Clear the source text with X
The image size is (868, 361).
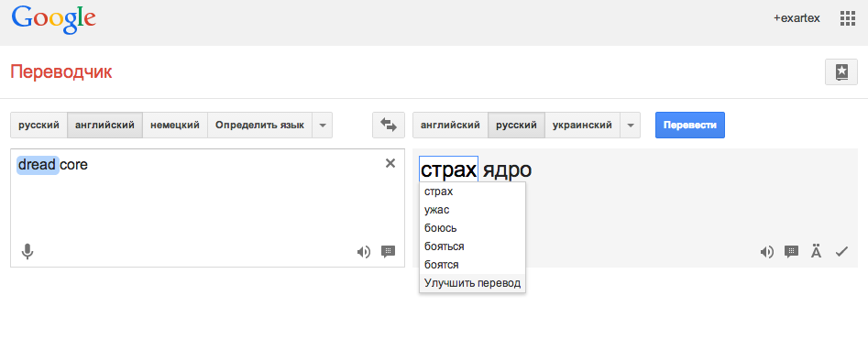click(x=390, y=163)
